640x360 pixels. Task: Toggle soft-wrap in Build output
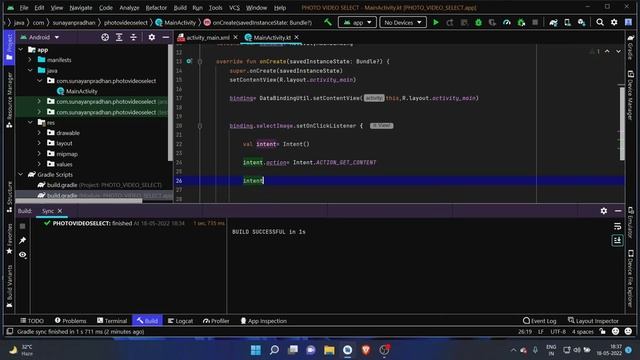tap(617, 226)
